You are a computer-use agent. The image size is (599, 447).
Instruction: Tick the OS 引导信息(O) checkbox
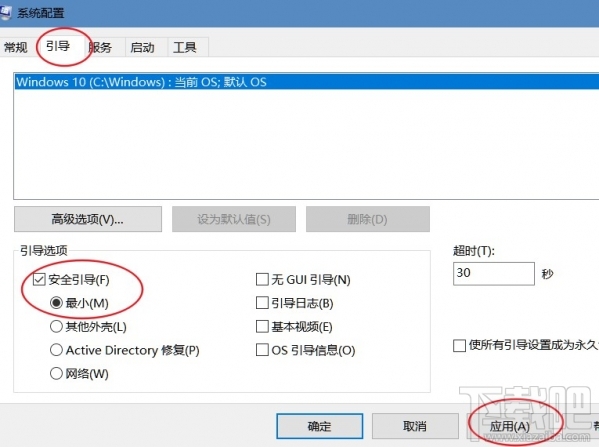262,350
